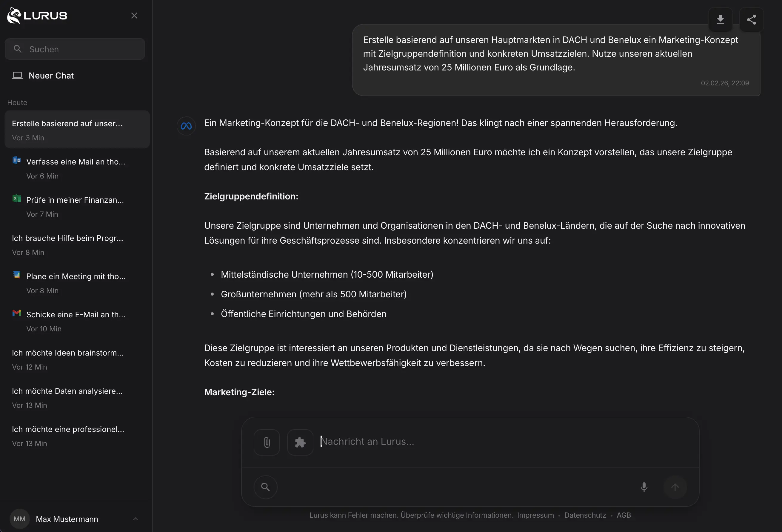Viewport: 782px width, 532px height.
Task: Type in the Nachricht an Lurus field
Action: tap(471, 442)
